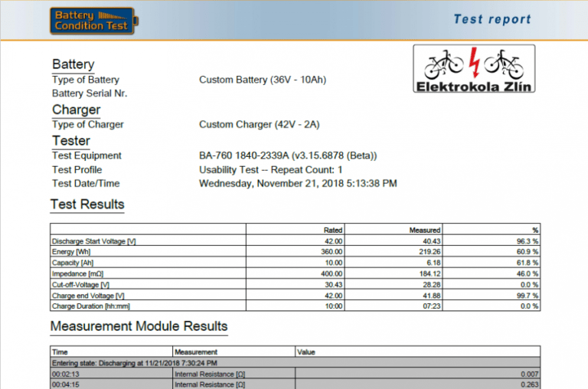The width and height of the screenshot is (588, 389).
Task: Click the Value column header
Action: [306, 352]
